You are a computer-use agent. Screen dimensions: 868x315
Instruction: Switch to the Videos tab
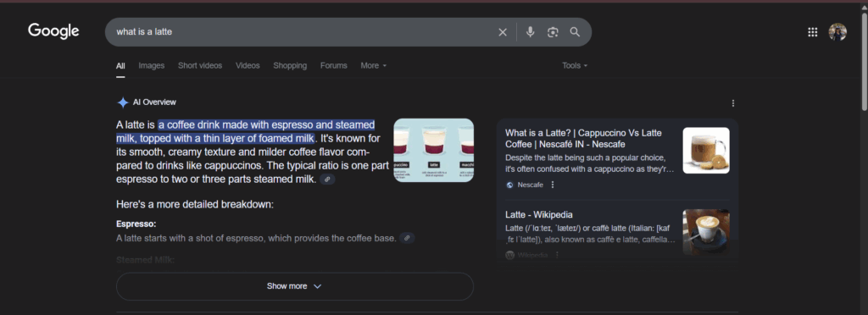(x=248, y=66)
